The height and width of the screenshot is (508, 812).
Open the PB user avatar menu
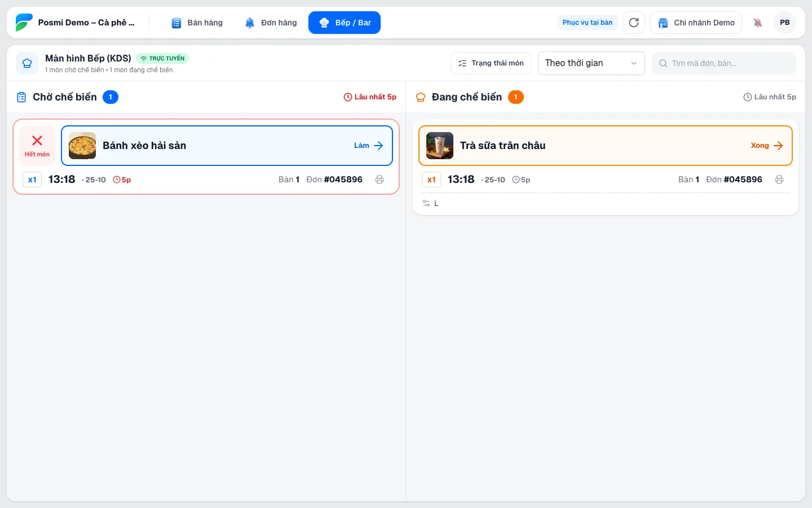coord(785,23)
